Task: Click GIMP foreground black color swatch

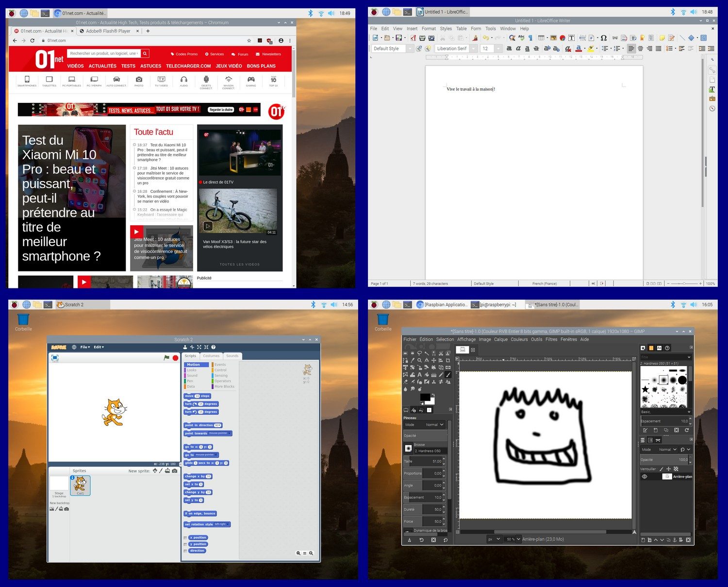Action: pos(425,397)
